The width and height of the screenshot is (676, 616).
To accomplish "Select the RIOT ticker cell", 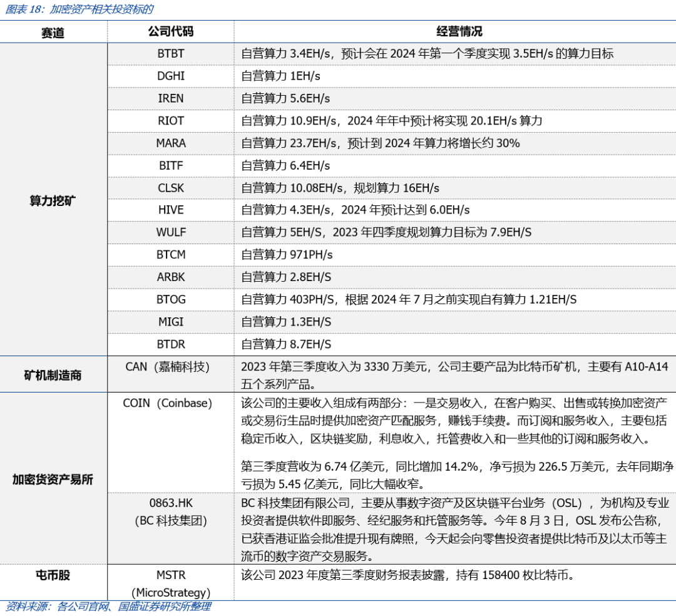I will [171, 121].
